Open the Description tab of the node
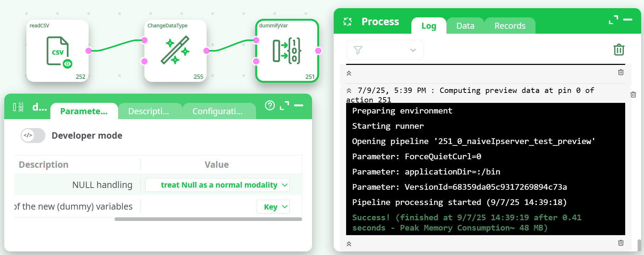Viewport: 644px width, 255px height. [149, 111]
